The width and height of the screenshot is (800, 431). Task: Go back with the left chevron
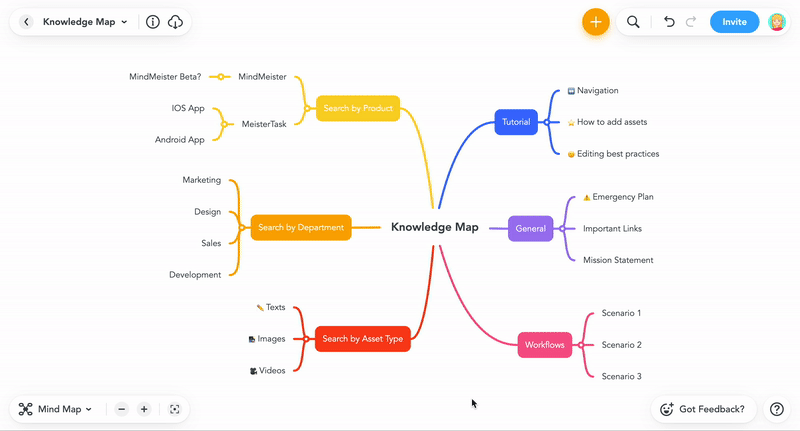coord(27,22)
